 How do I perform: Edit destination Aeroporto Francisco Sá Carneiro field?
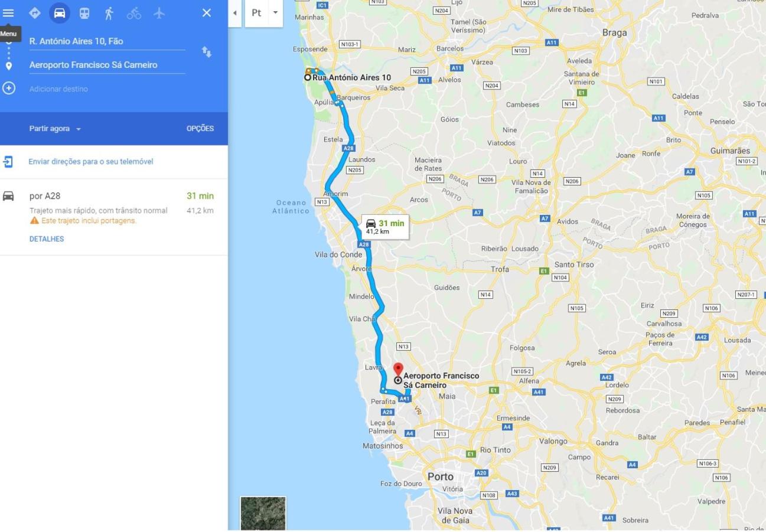tap(107, 65)
